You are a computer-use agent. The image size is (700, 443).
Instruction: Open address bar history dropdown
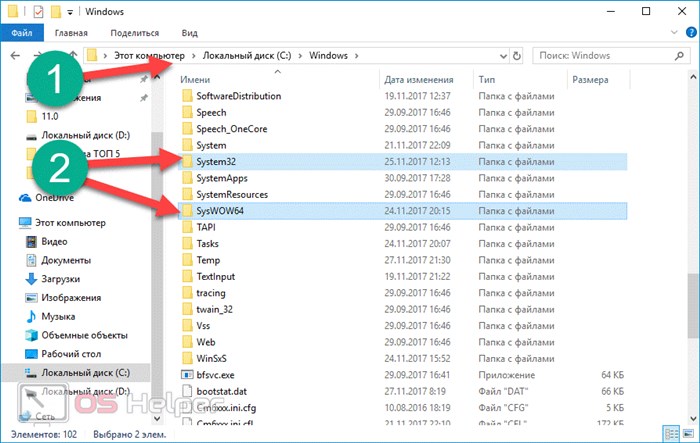(x=503, y=56)
